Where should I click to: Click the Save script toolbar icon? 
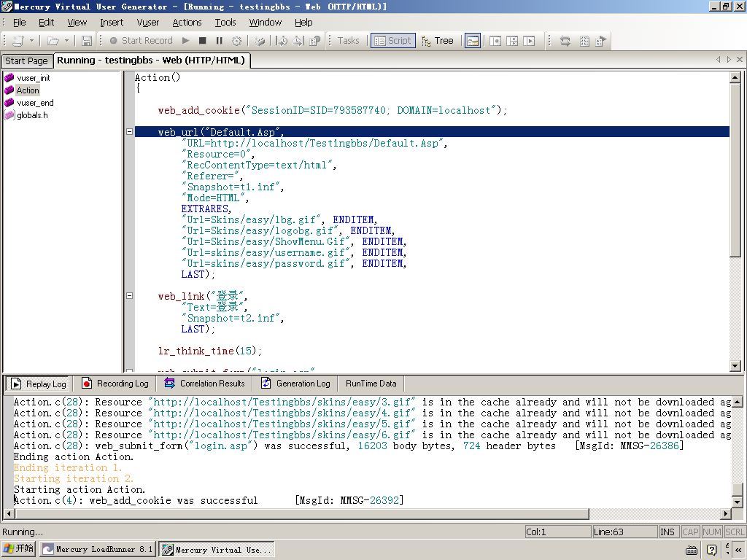pyautogui.click(x=87, y=41)
